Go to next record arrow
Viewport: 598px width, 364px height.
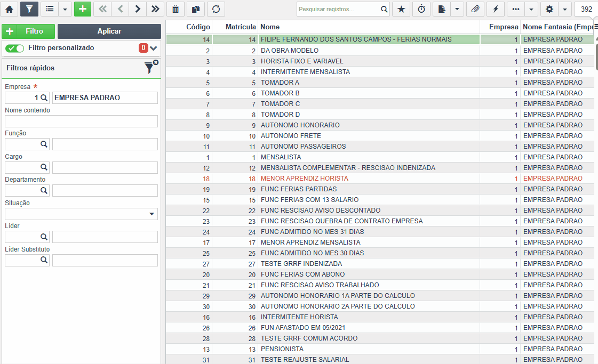click(138, 9)
